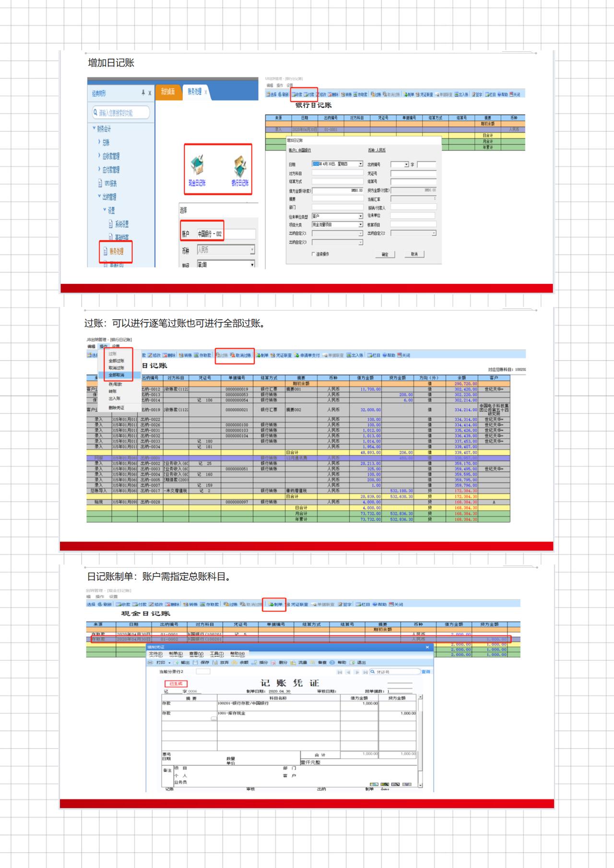This screenshot has height=868, width=614.
Task: Click 存取款 in the middle screenshot toolbar
Action: click(203, 355)
